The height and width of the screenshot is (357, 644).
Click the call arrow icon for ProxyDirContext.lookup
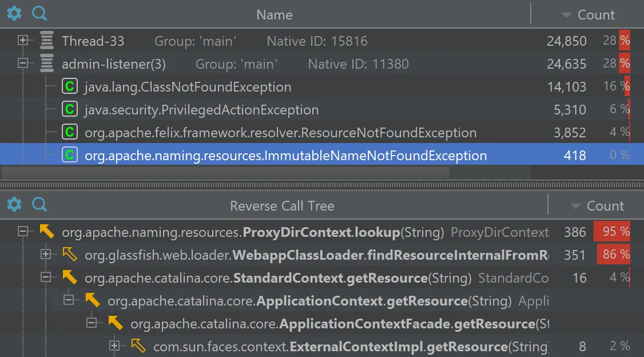click(x=47, y=232)
